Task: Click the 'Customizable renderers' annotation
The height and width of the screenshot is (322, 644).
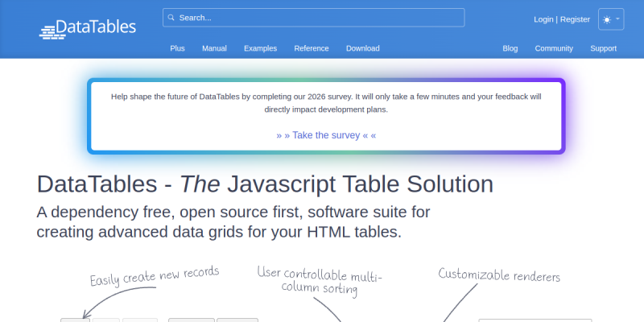Action: (499, 275)
